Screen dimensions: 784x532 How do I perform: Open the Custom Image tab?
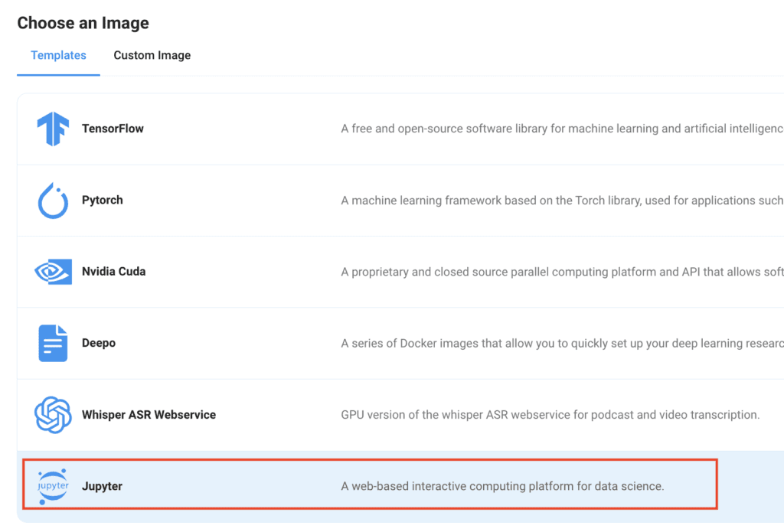pos(152,55)
